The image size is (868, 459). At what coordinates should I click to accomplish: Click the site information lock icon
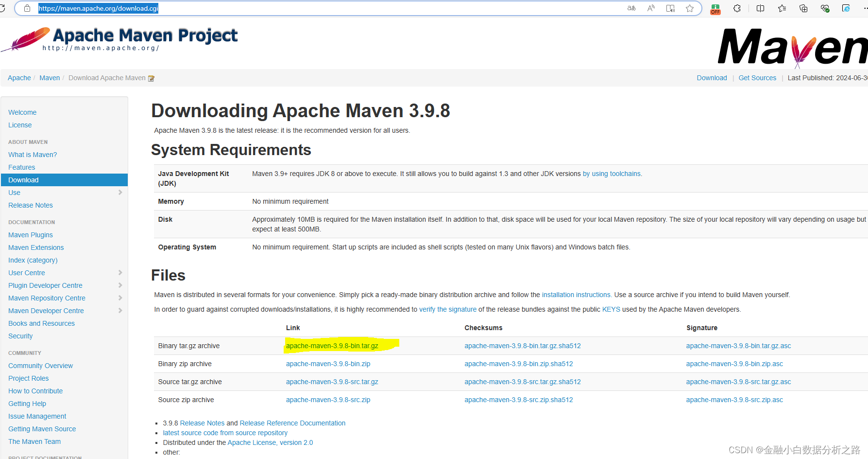pyautogui.click(x=27, y=8)
